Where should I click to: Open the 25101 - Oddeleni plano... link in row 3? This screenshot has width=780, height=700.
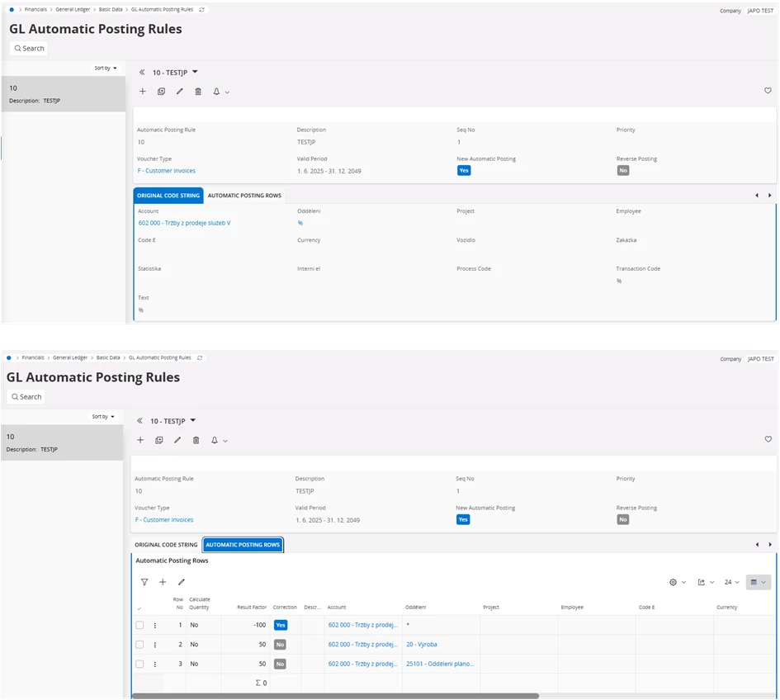coord(440,664)
